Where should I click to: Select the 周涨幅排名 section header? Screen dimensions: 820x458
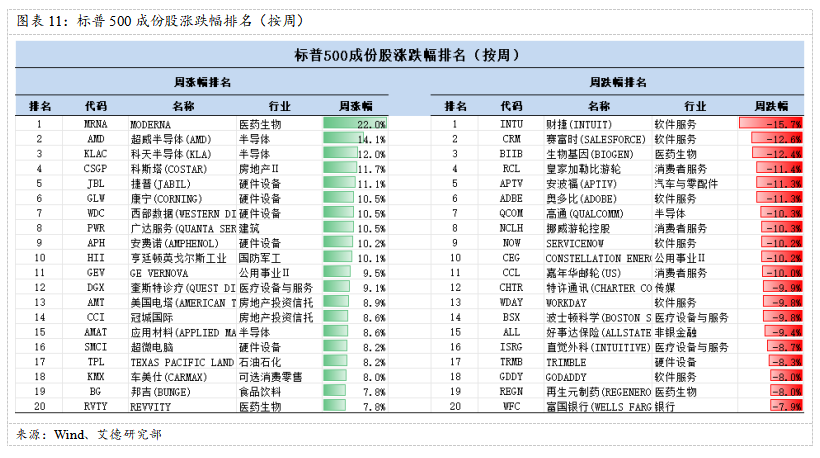[x=202, y=82]
